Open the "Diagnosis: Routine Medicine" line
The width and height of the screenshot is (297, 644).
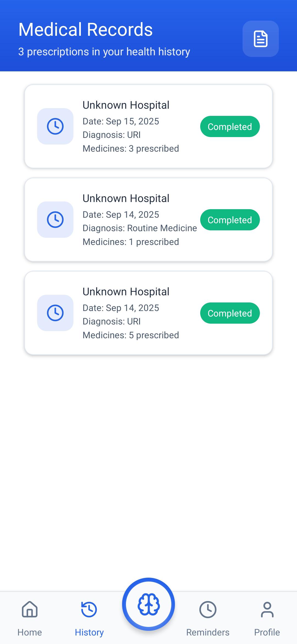click(x=140, y=228)
